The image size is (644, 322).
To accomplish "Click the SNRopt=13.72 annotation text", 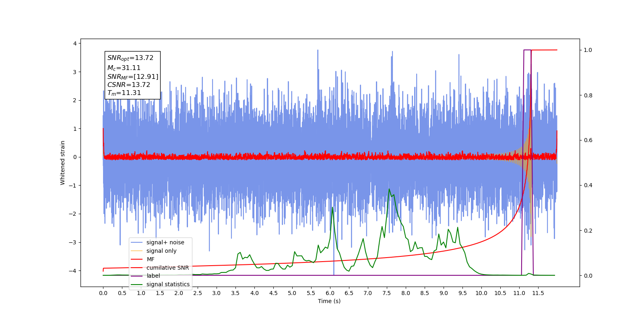I will (x=130, y=58).
